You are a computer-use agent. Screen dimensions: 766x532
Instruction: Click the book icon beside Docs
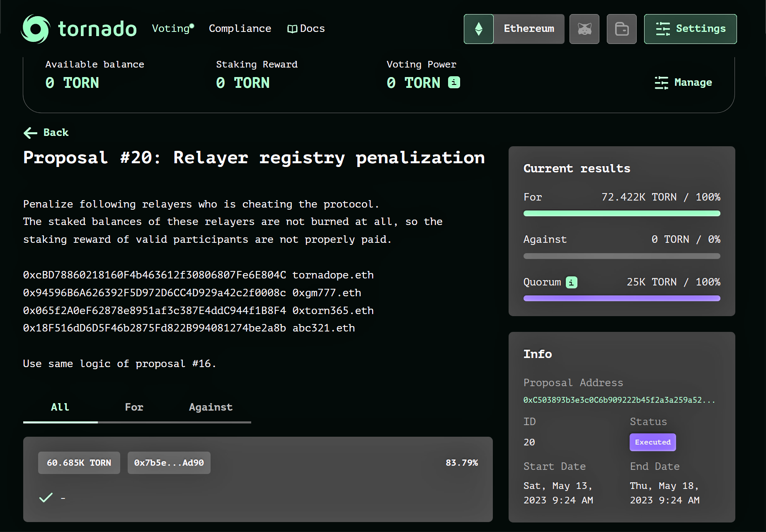pos(292,29)
